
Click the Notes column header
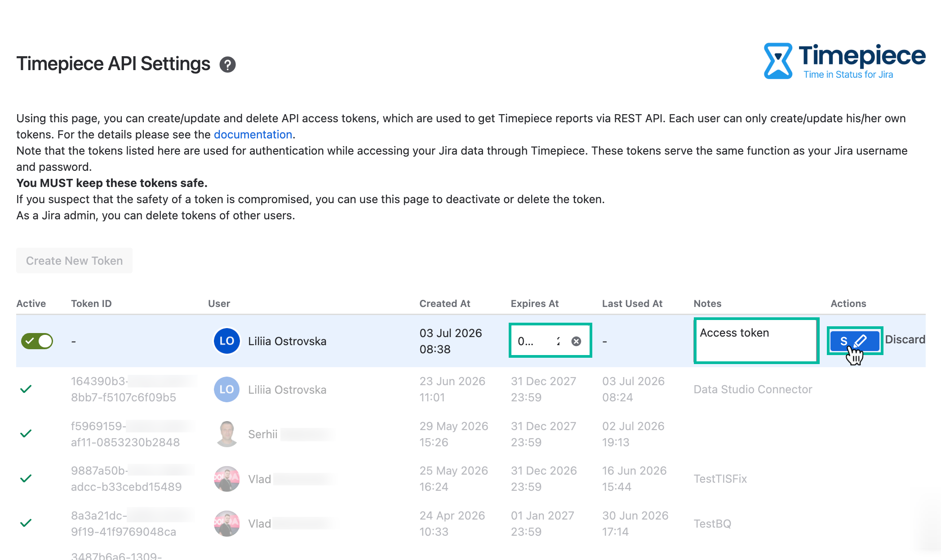point(707,303)
